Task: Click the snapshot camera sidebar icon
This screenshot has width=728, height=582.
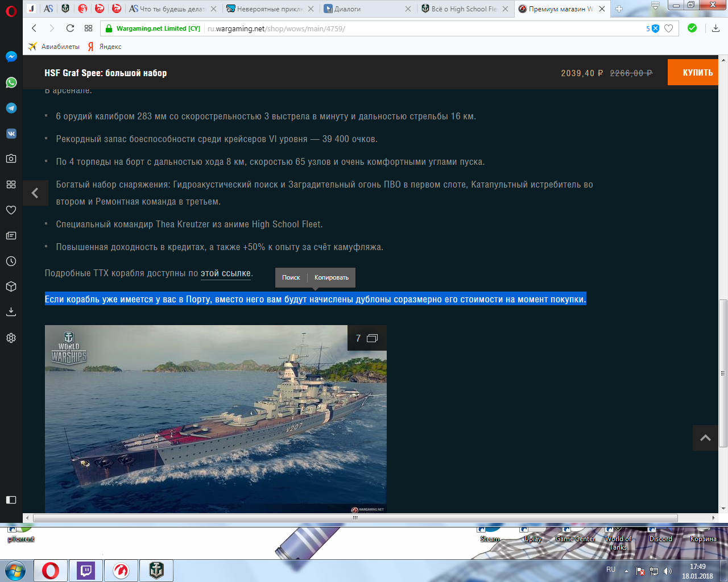Action: point(11,159)
